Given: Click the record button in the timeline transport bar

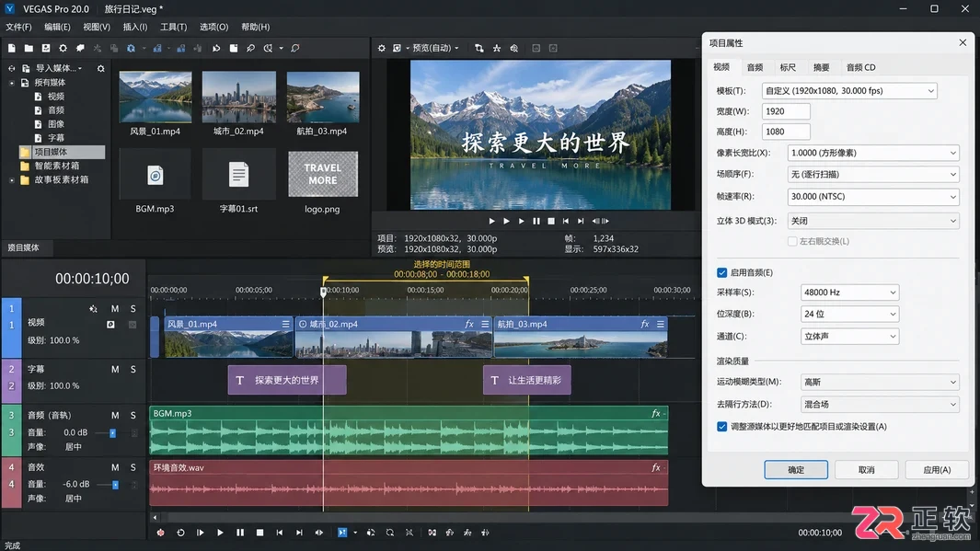Looking at the screenshot, I should point(161,533).
